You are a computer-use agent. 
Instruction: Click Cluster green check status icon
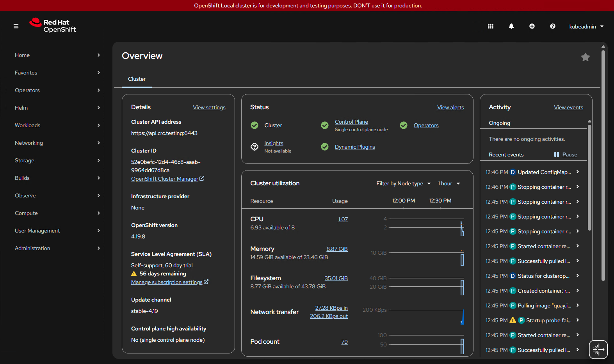(x=254, y=125)
